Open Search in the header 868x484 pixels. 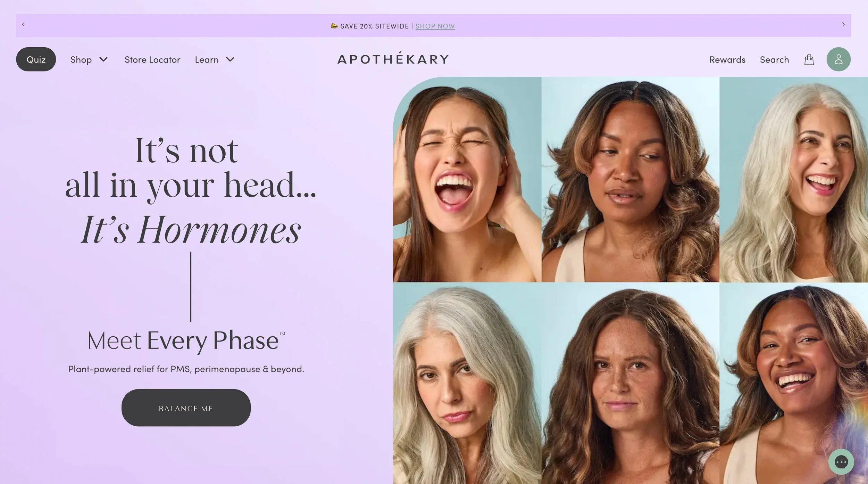coord(774,59)
